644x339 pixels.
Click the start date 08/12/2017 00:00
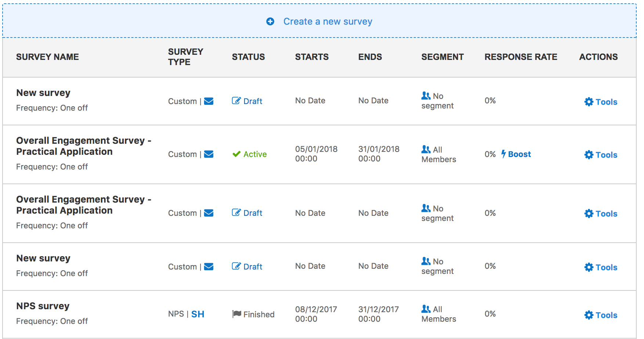coord(316,314)
